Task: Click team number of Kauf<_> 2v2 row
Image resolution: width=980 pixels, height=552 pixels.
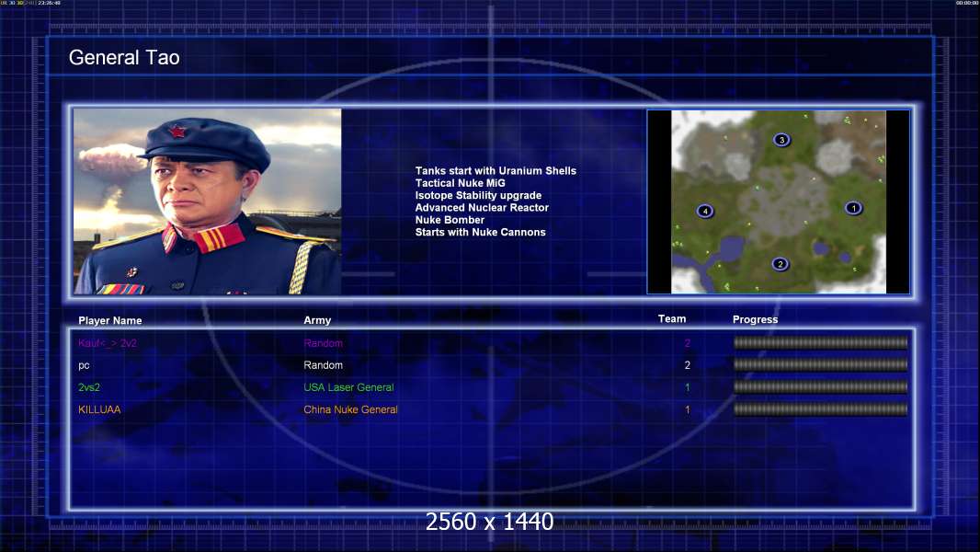Action: [688, 343]
